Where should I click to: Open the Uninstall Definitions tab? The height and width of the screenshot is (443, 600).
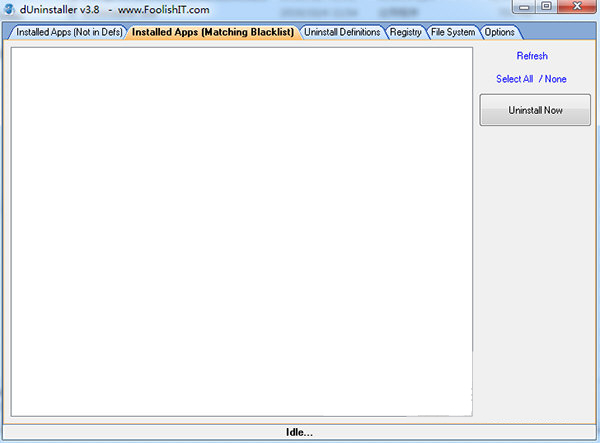pyautogui.click(x=342, y=32)
